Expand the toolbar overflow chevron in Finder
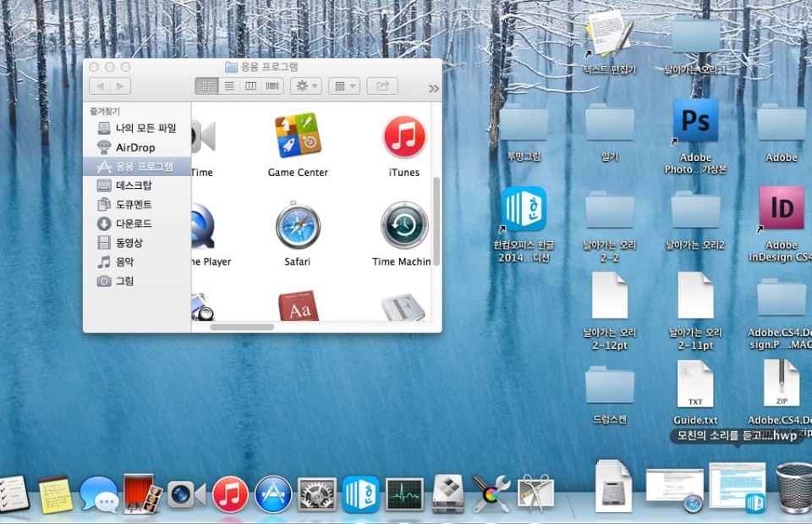812x524 pixels. click(434, 88)
